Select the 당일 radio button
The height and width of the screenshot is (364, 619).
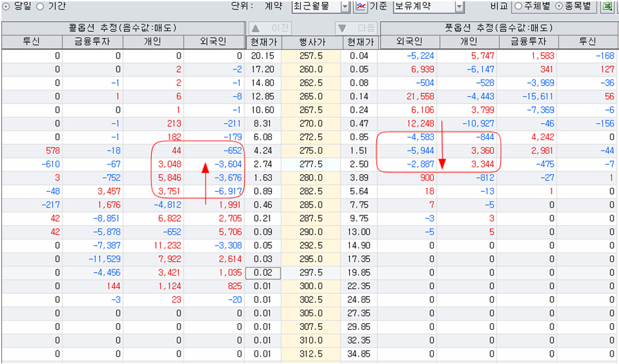[x=7, y=6]
